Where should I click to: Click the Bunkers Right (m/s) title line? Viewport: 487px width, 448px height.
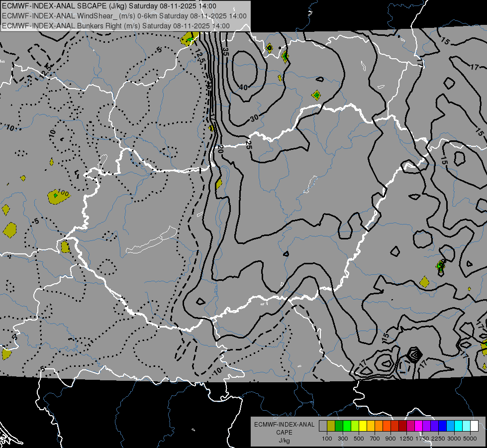[116, 26]
